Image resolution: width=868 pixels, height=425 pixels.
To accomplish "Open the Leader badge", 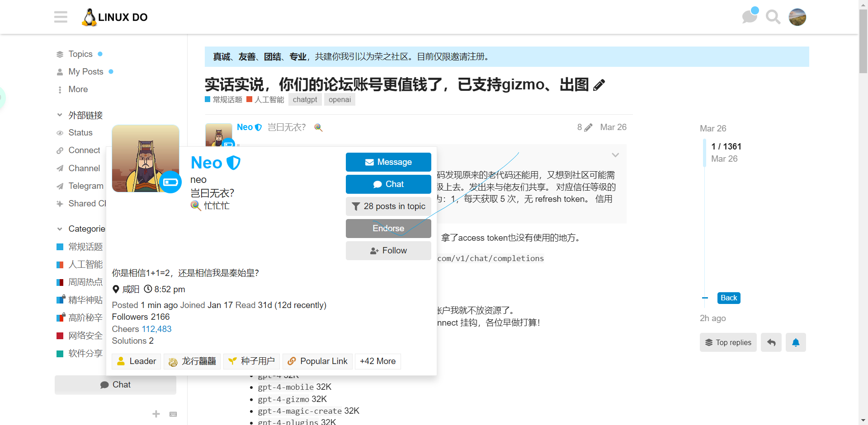I will pyautogui.click(x=136, y=361).
